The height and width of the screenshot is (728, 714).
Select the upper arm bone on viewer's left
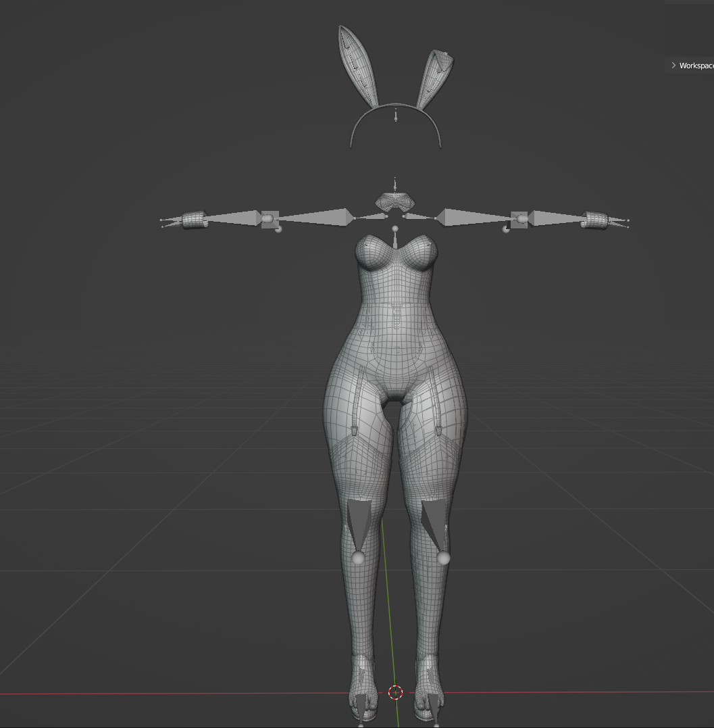[317, 217]
